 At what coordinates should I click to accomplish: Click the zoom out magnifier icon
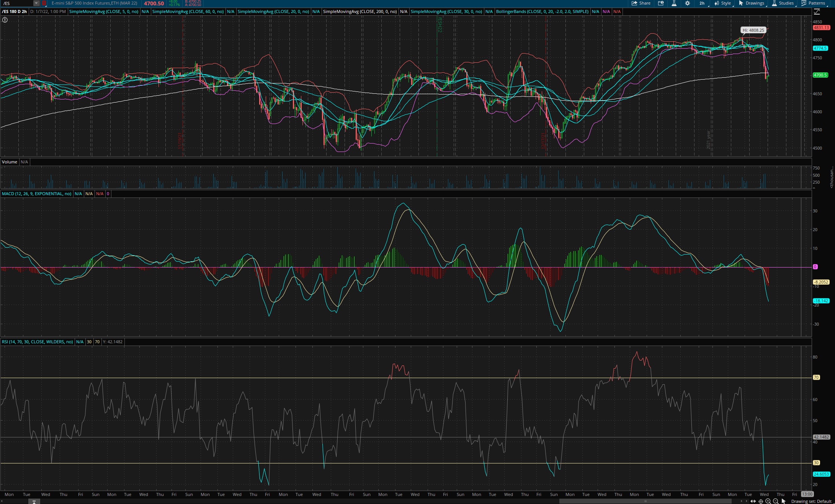click(x=776, y=501)
